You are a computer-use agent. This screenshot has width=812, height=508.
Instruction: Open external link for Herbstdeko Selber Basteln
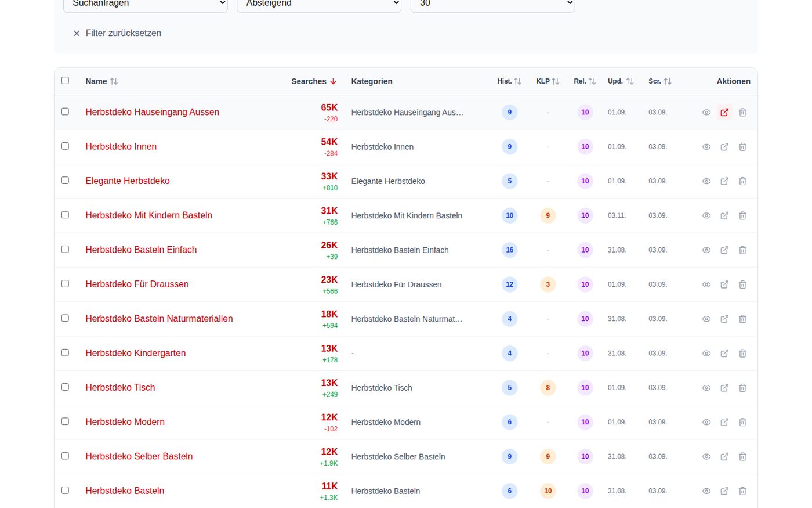pyautogui.click(x=724, y=457)
